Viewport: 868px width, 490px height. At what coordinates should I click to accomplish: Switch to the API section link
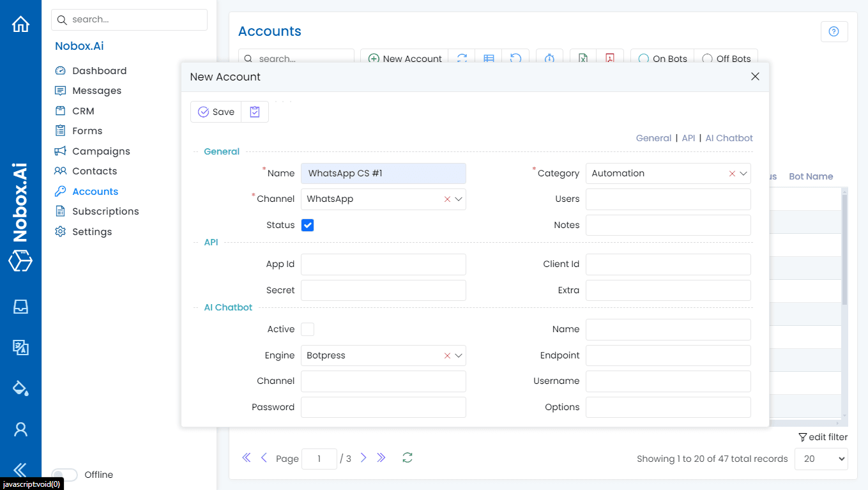[x=689, y=137]
